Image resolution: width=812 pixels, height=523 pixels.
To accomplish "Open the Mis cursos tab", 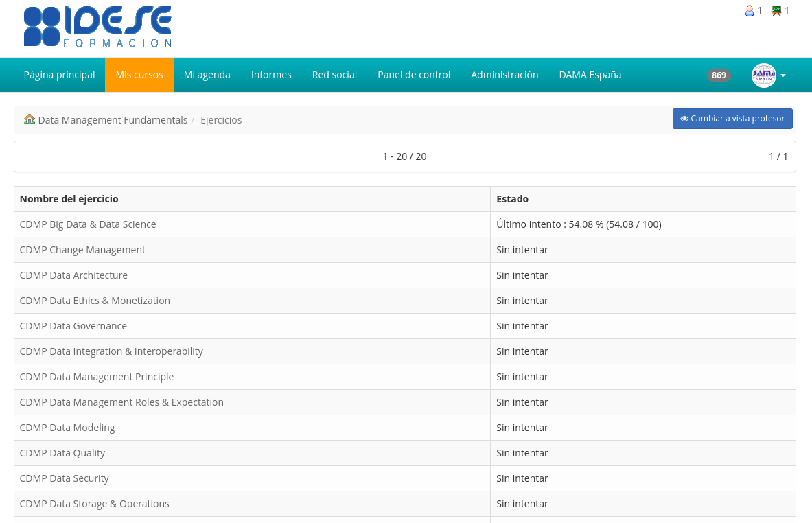I will 139,75.
